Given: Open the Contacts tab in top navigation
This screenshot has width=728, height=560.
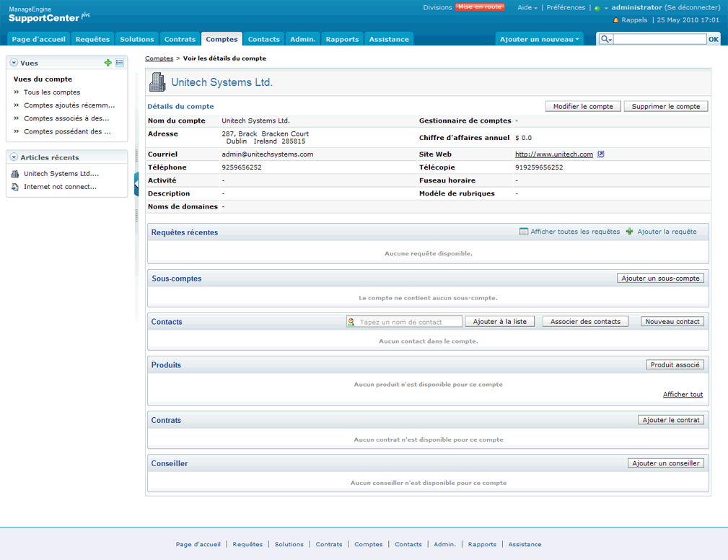Looking at the screenshot, I should [x=264, y=40].
